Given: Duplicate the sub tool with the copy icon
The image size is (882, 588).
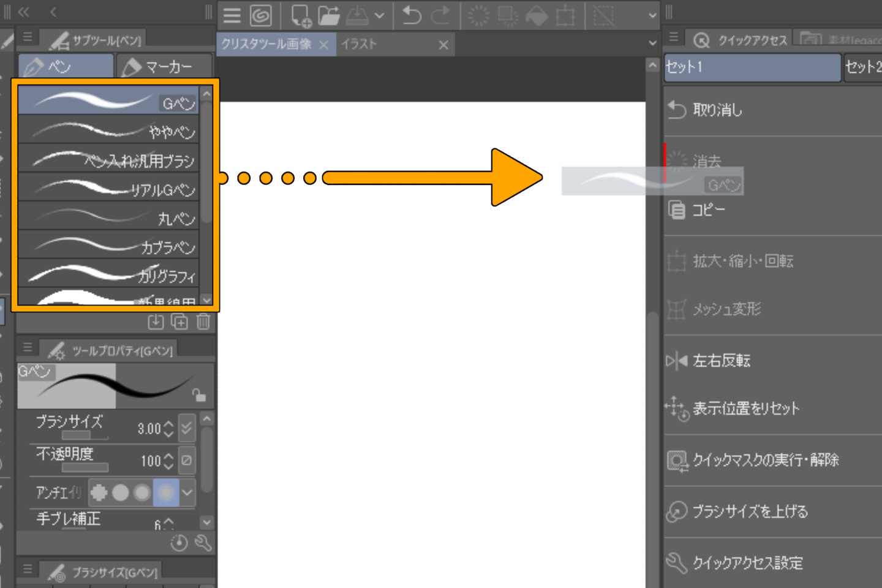Looking at the screenshot, I should tap(179, 321).
